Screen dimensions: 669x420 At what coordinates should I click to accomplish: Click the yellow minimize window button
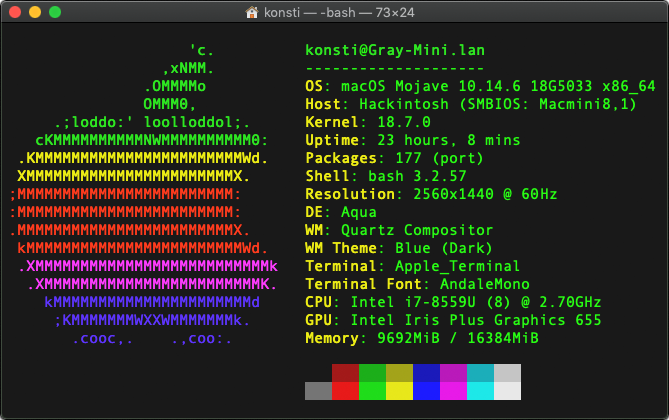click(x=35, y=12)
